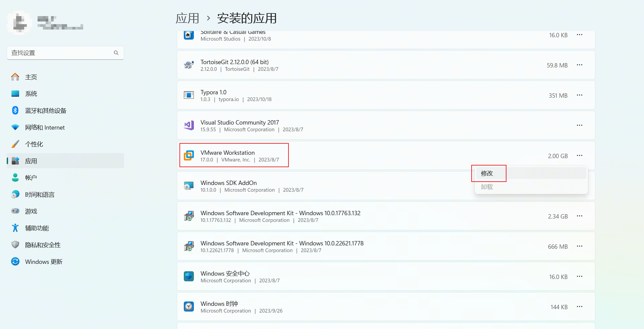The width and height of the screenshot is (644, 329).
Task: Open more options for Windows SDK 10.0.22621.1778
Action: pos(580,246)
